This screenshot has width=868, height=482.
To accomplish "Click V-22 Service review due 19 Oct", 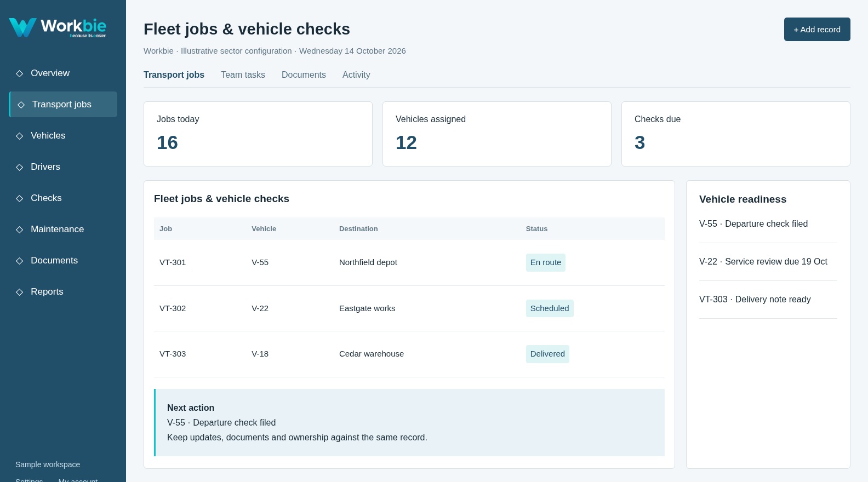I will (763, 262).
